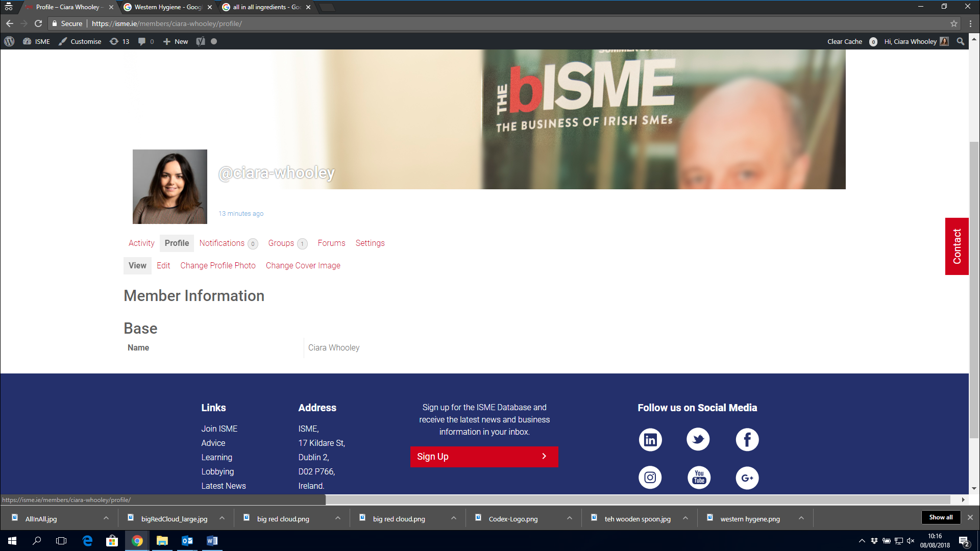
Task: Click the WordPress logo in admin bar
Action: click(9, 41)
